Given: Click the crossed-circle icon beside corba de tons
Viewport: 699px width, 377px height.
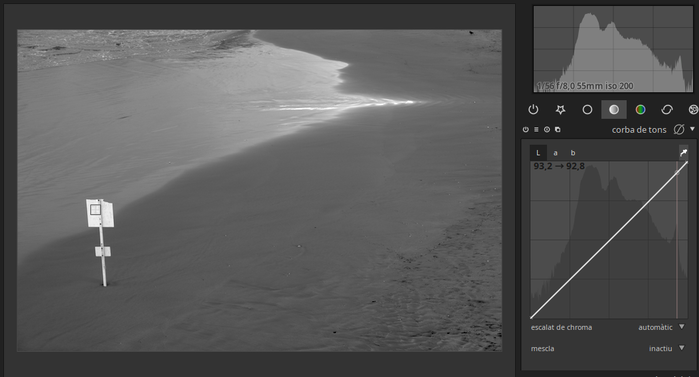Looking at the screenshot, I should click(x=678, y=130).
